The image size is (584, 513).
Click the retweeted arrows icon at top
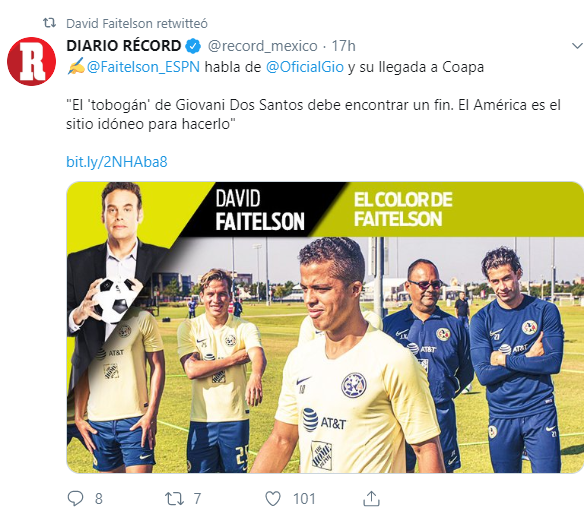click(50, 23)
